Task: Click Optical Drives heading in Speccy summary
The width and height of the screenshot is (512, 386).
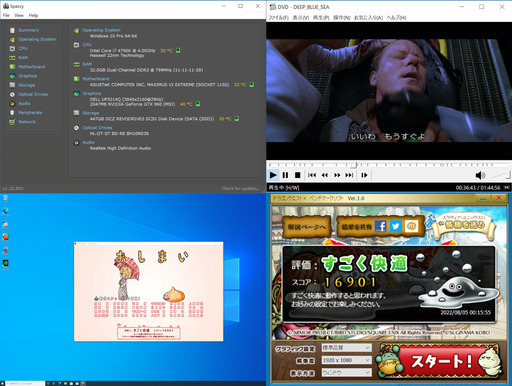Action: [97, 128]
